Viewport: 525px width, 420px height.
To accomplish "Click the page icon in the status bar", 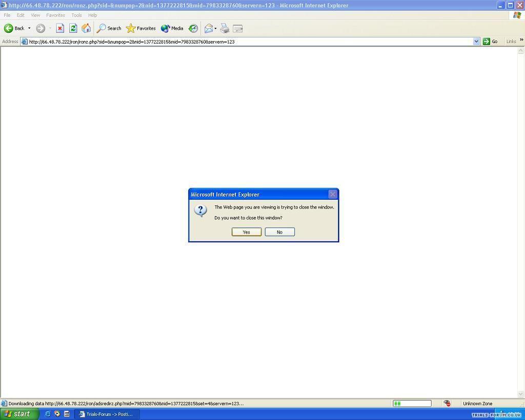I will (4, 404).
